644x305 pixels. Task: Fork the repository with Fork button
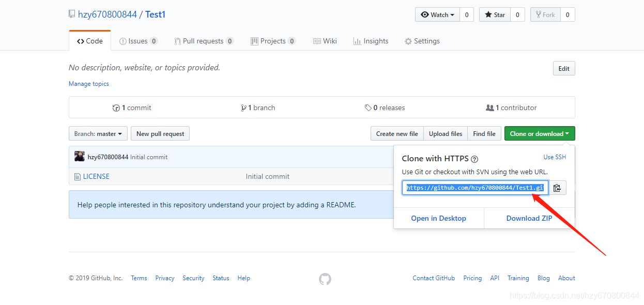(545, 15)
